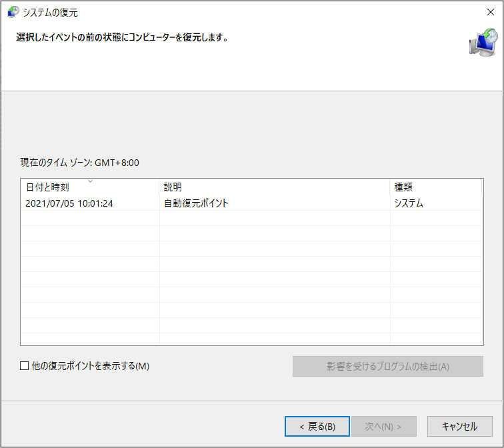Enable 他の復元ポイントを表示する checkbox
The image size is (504, 448).
[25, 366]
